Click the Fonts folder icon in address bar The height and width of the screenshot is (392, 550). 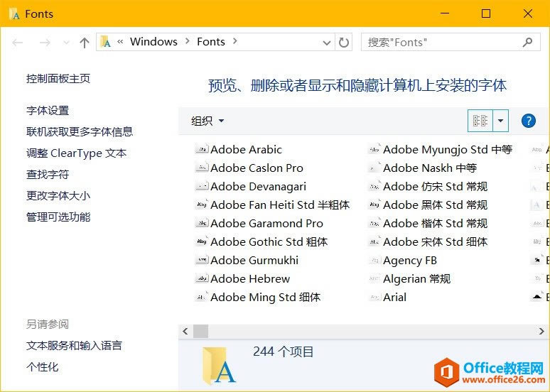pyautogui.click(x=105, y=42)
